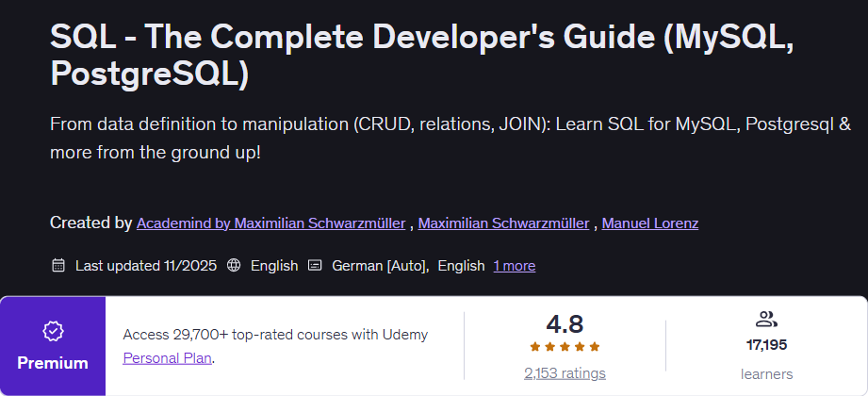The width and height of the screenshot is (868, 396).
Task: Click the SQL Complete Developer's Guide title
Action: (x=422, y=58)
